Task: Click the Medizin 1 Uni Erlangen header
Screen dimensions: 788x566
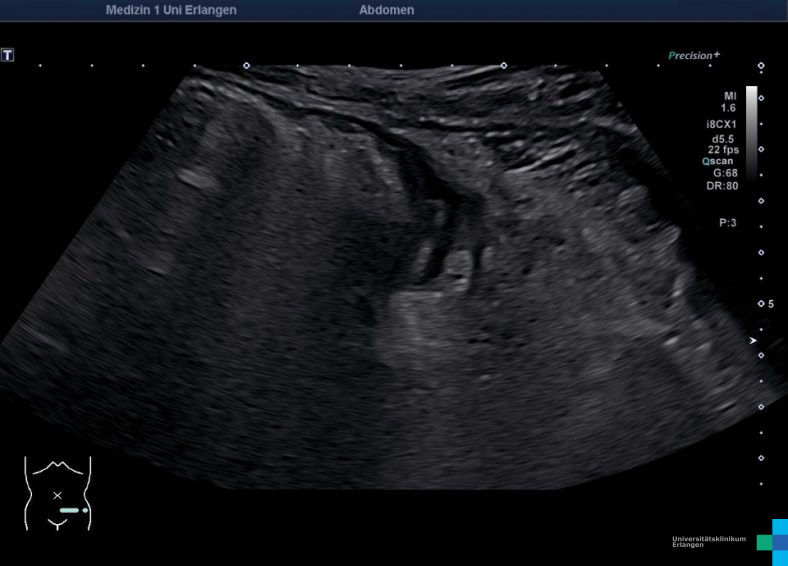Action: click(x=171, y=10)
